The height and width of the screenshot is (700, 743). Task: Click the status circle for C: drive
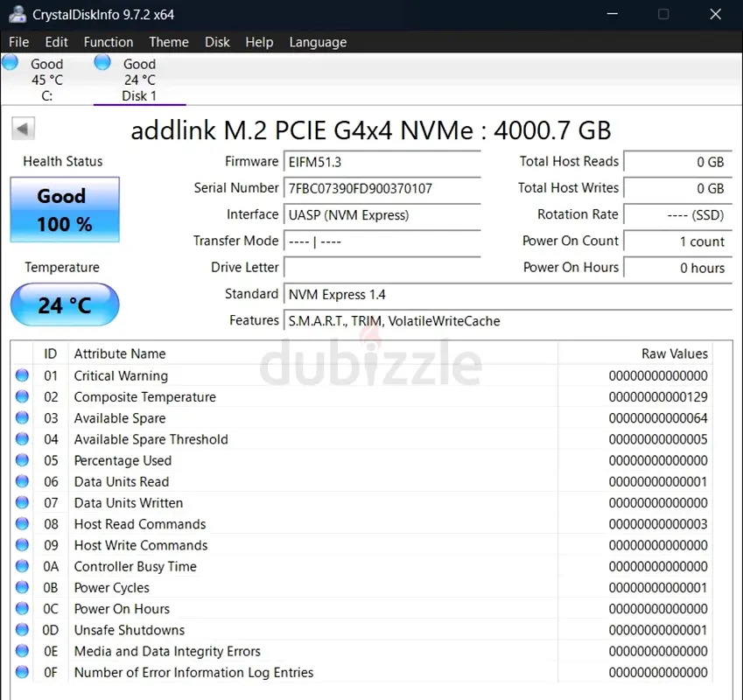coord(10,62)
